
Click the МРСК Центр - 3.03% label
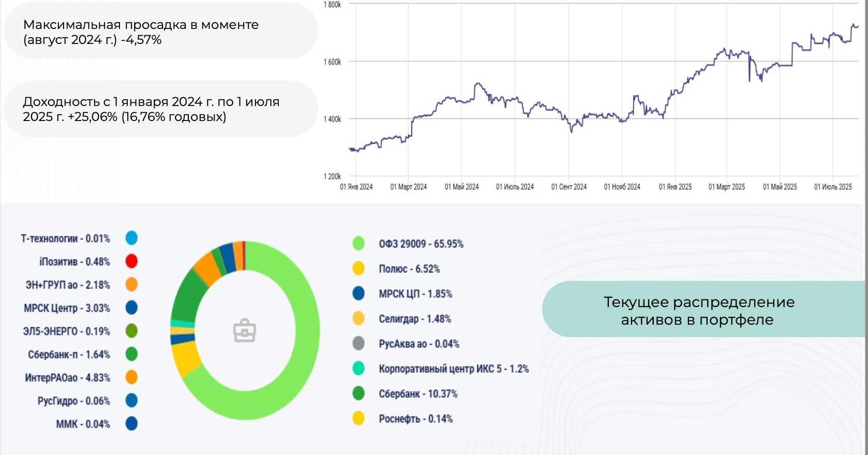point(67,308)
